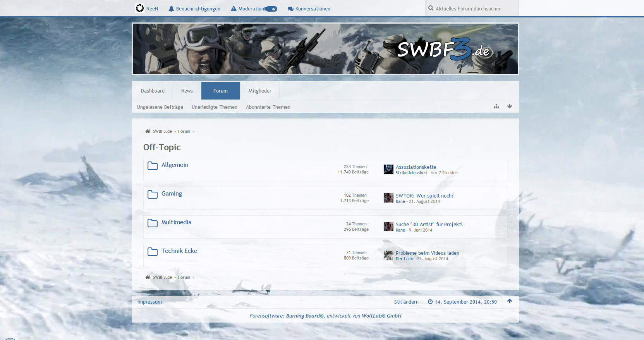Open the Mitglieder tab
The height and width of the screenshot is (340, 644).
(x=260, y=91)
